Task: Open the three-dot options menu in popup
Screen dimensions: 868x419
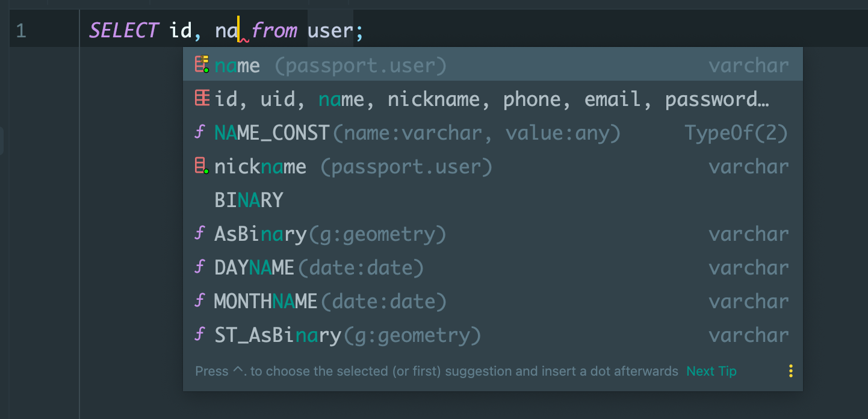Action: click(791, 371)
